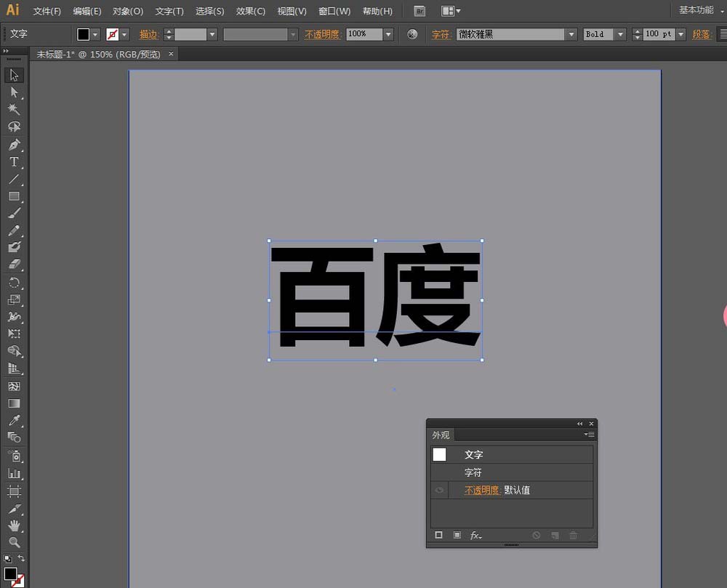727x588 pixels.
Task: Select the Magic Wand tool
Action: point(14,109)
